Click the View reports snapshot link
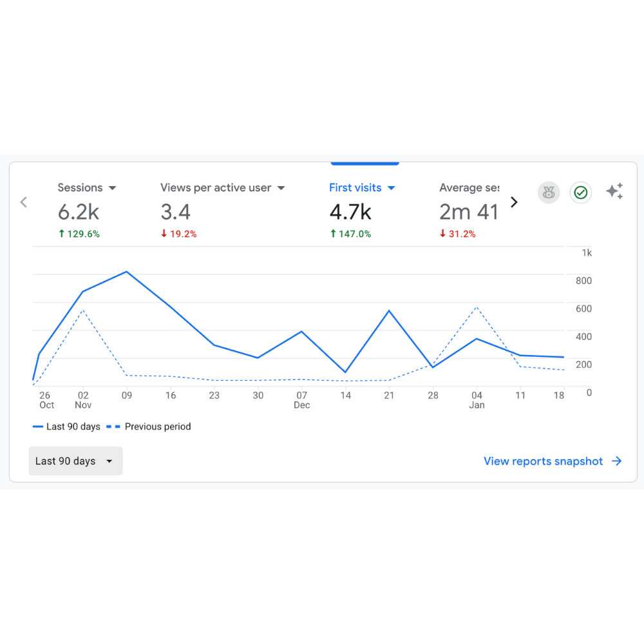Image resolution: width=644 pixels, height=644 pixels. [x=543, y=461]
